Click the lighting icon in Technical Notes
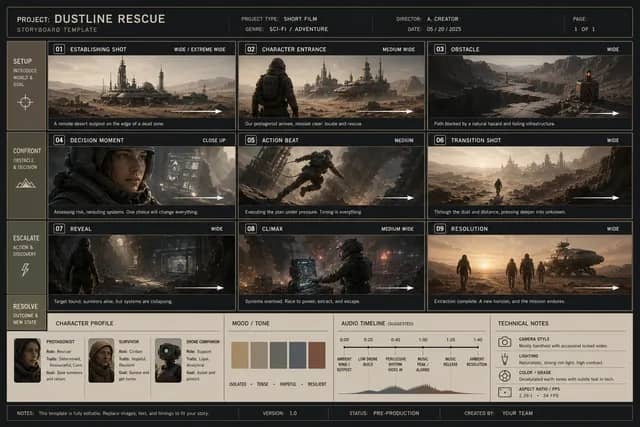Viewport: 640px width, 427px height. [x=504, y=359]
